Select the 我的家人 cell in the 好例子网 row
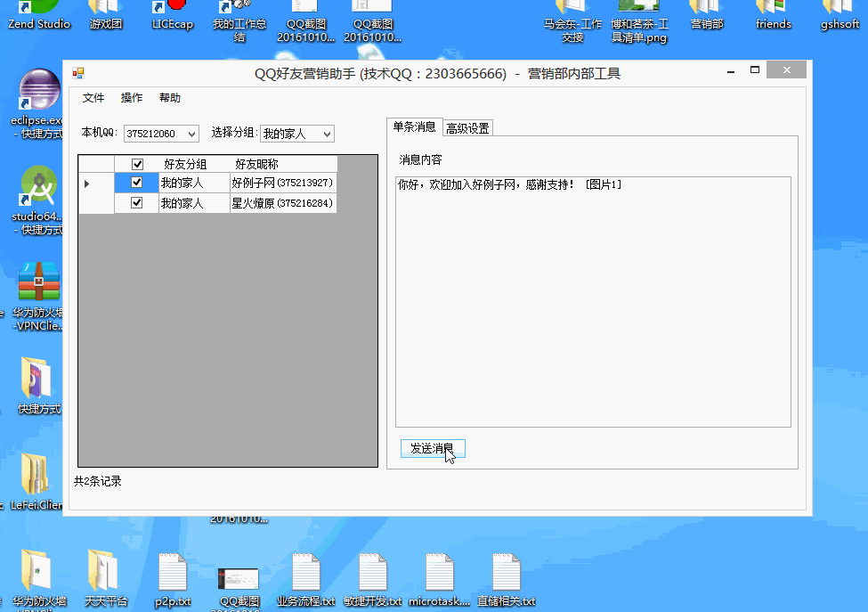Image resolution: width=868 pixels, height=612 pixels. pyautogui.click(x=194, y=183)
